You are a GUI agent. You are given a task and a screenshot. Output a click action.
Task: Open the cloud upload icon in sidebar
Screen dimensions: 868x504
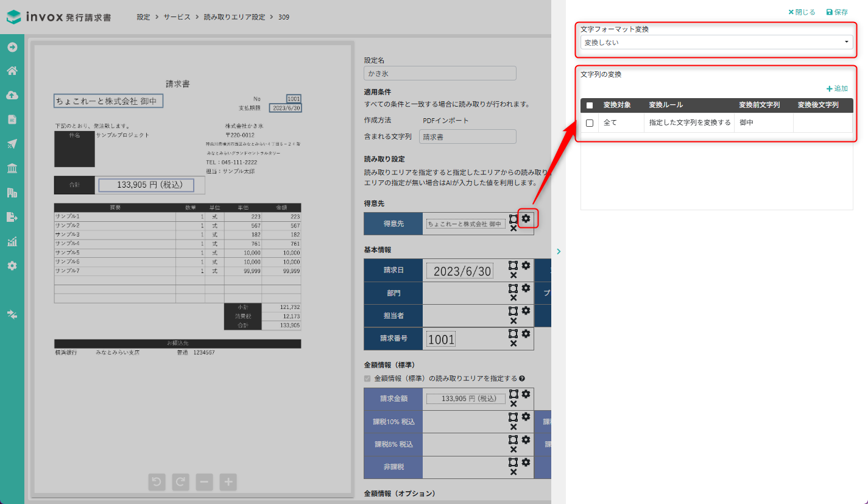pyautogui.click(x=12, y=95)
